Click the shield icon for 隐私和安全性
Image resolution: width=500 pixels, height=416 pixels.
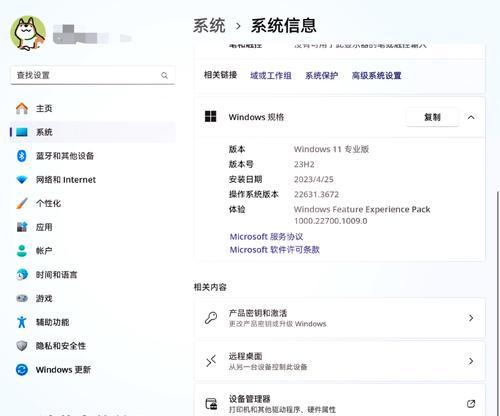(22, 346)
